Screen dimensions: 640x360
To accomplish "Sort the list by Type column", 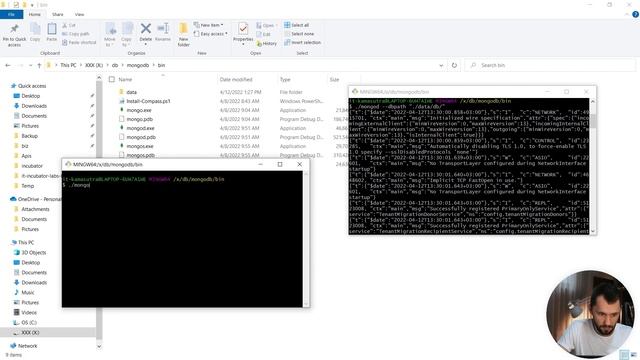I will 285,80.
